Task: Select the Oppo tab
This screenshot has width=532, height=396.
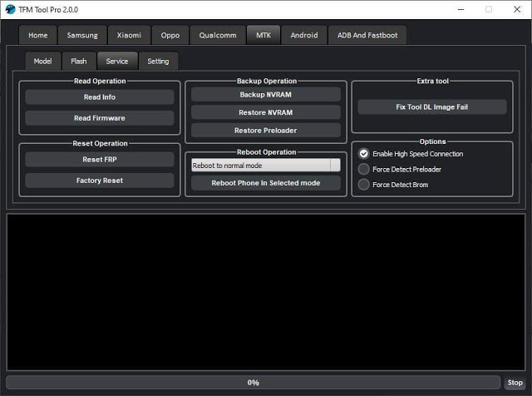Action: (170, 35)
